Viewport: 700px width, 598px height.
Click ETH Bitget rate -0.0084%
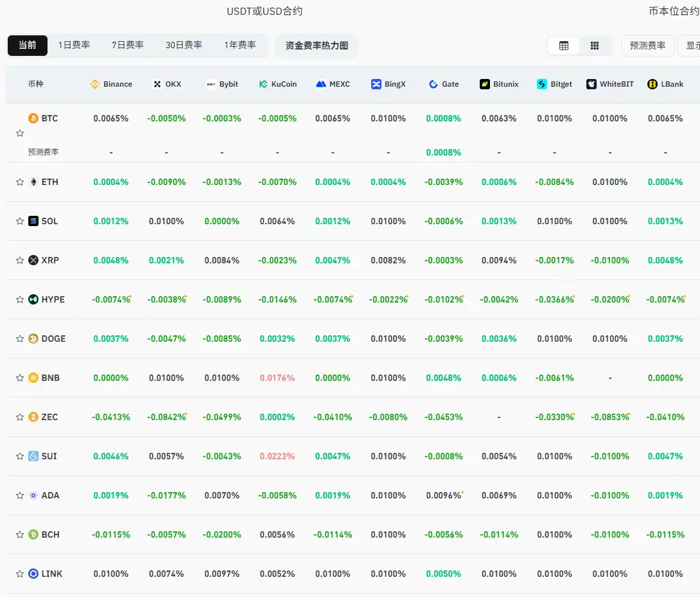tap(554, 182)
